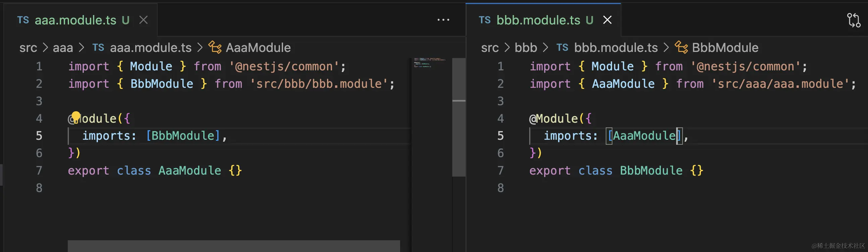Close the bbb.module.ts tab

pyautogui.click(x=607, y=20)
